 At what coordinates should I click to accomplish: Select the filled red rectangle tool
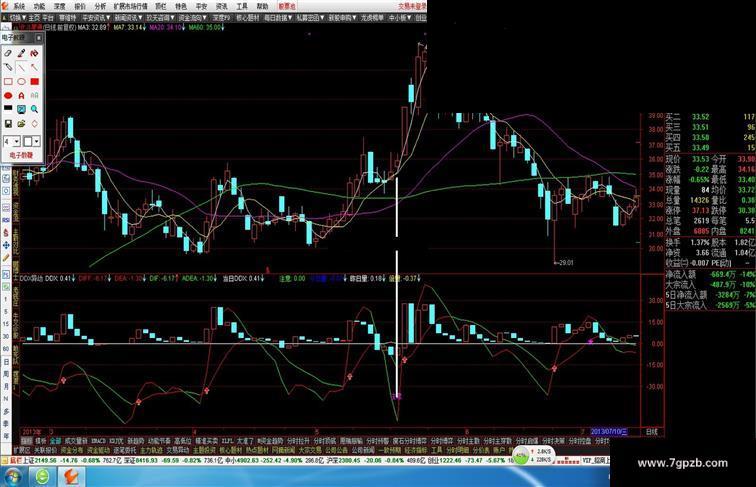(x=34, y=81)
